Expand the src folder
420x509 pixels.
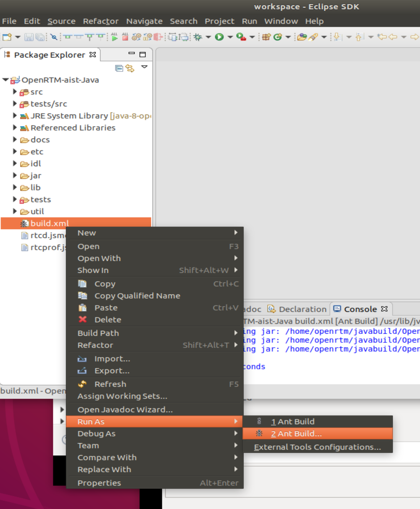tap(15, 91)
